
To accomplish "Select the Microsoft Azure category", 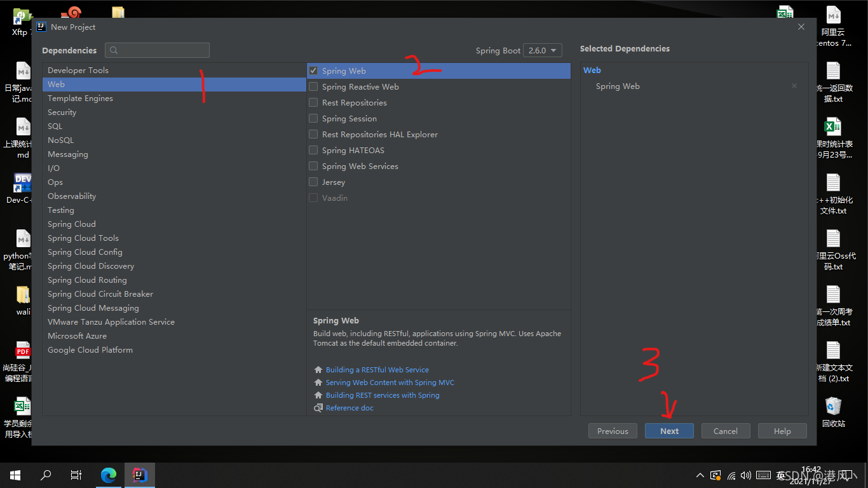I will [x=174, y=335].
